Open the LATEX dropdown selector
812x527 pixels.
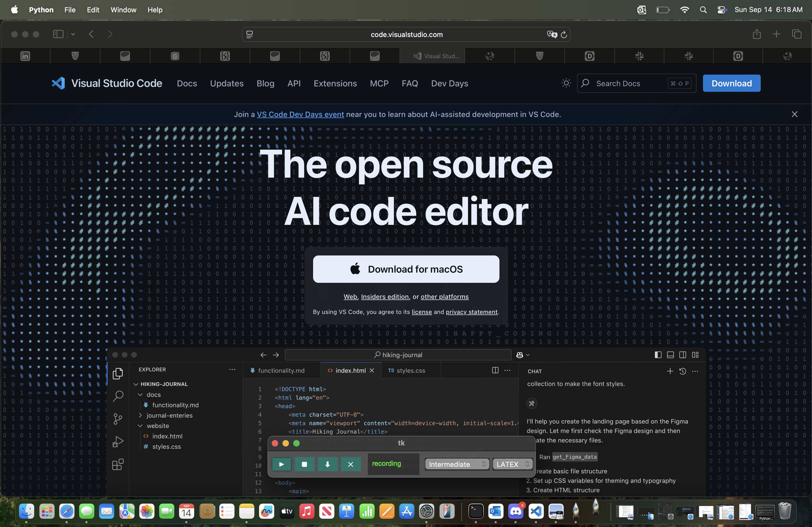point(512,464)
